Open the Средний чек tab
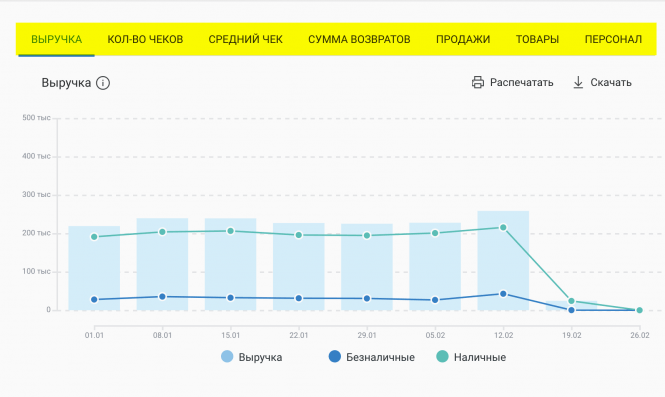Screen dimensions: 665x397 pyautogui.click(x=245, y=39)
